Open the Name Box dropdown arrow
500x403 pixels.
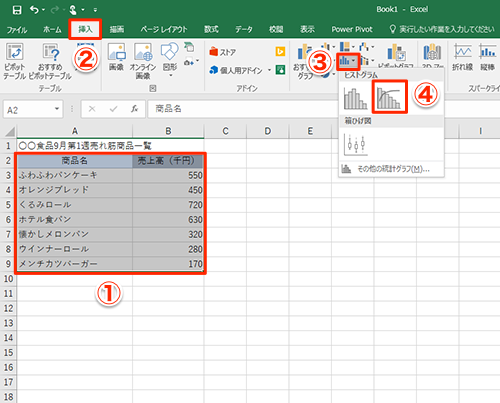click(57, 109)
